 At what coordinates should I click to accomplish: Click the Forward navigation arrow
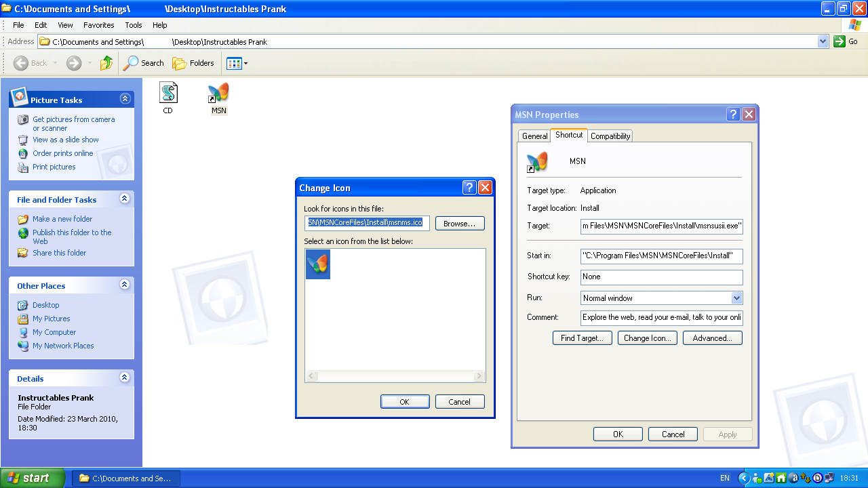[74, 63]
